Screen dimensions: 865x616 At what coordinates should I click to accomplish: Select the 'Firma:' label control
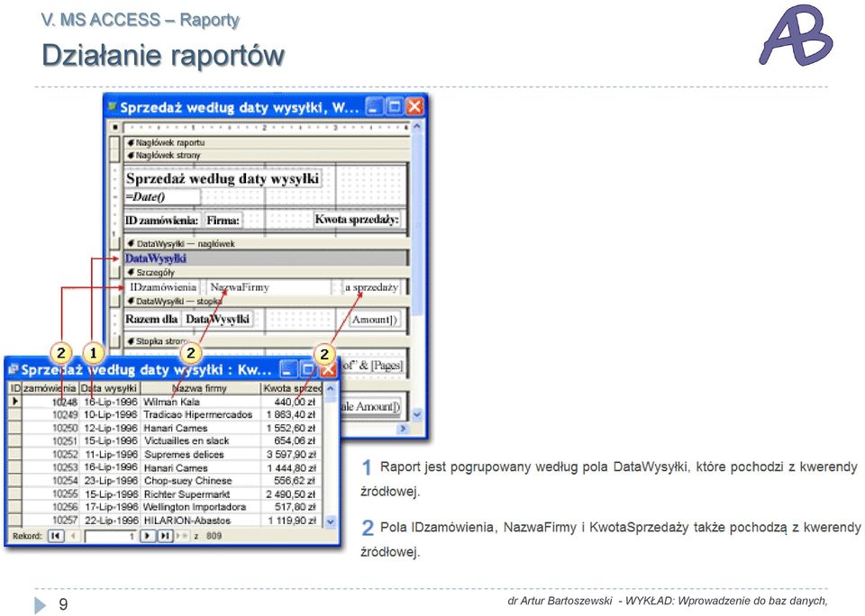[x=223, y=221]
